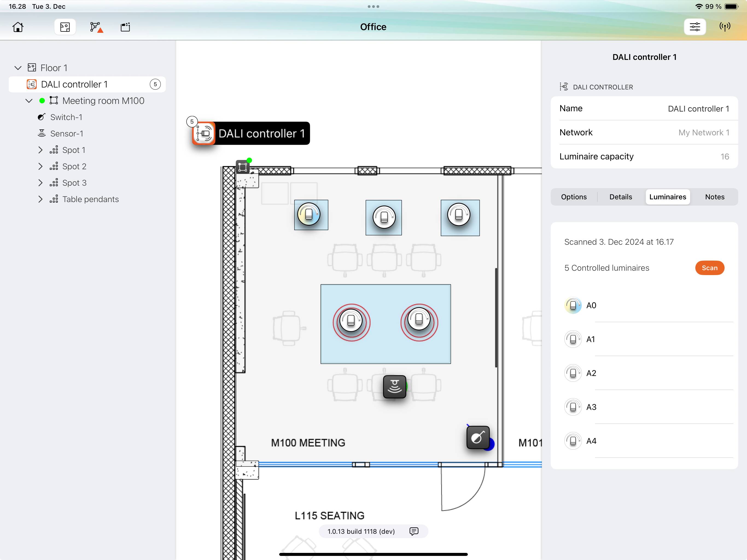Screen dimensions: 747x560
Task: Select the floor plan view icon
Action: [x=65, y=27]
